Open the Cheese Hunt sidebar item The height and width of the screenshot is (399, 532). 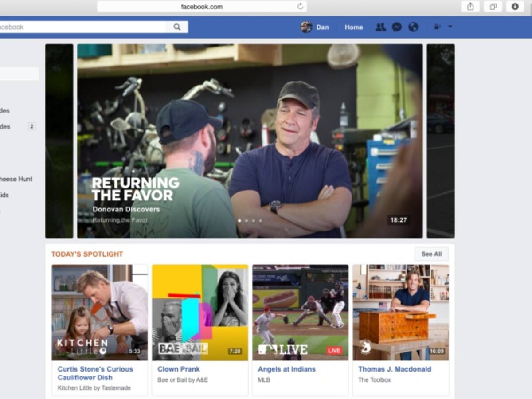[16, 179]
